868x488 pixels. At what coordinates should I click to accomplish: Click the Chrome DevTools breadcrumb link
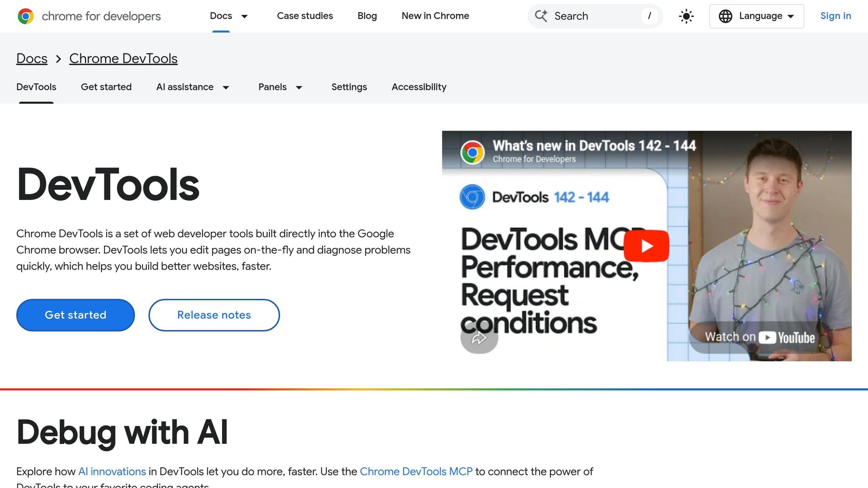coord(123,58)
